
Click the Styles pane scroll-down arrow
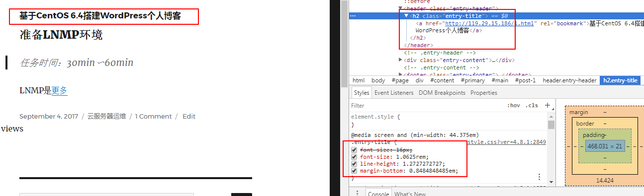(551, 182)
